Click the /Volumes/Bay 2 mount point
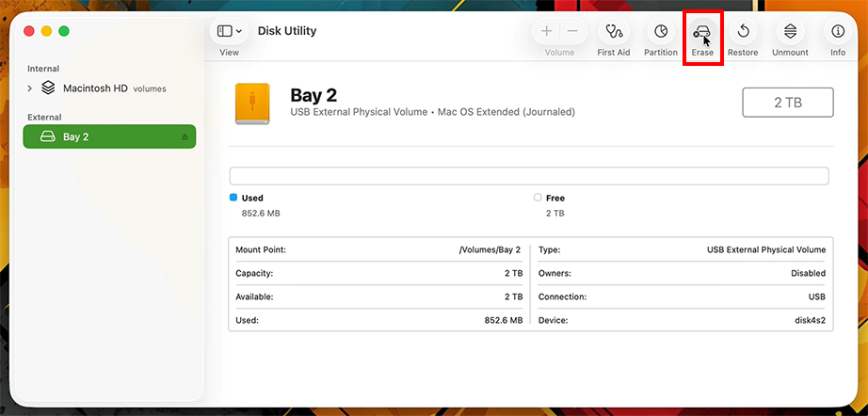 click(490, 249)
